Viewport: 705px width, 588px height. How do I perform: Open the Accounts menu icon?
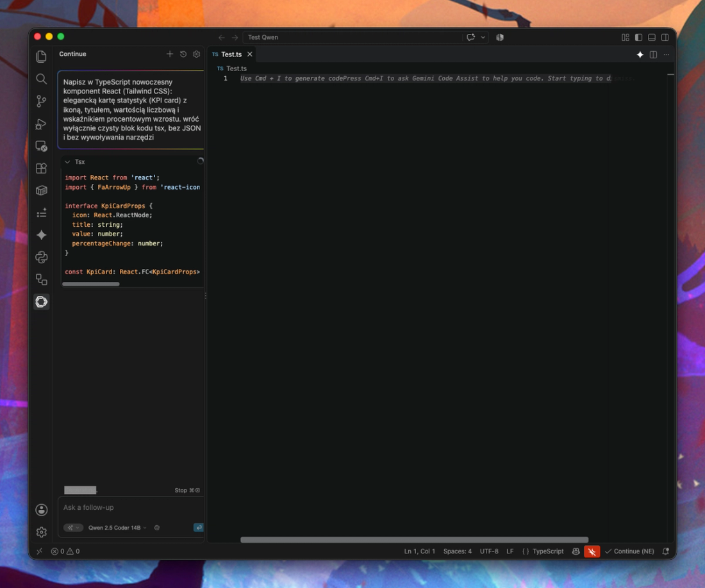point(42,510)
